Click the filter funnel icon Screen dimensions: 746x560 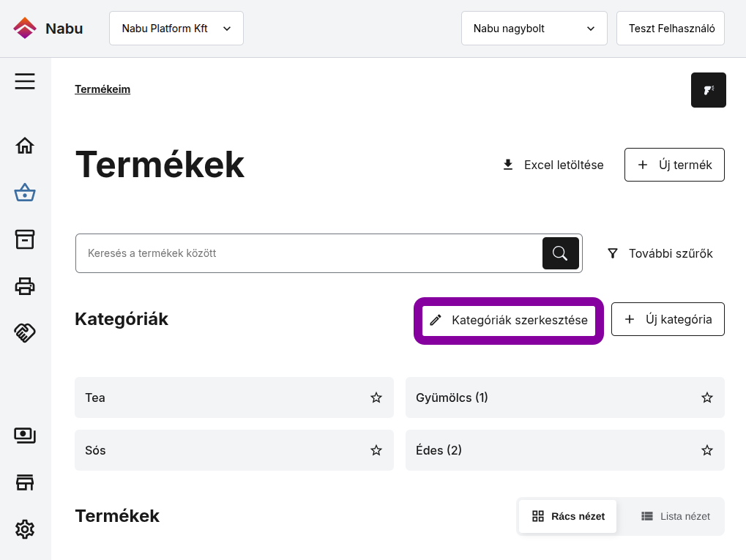point(613,253)
